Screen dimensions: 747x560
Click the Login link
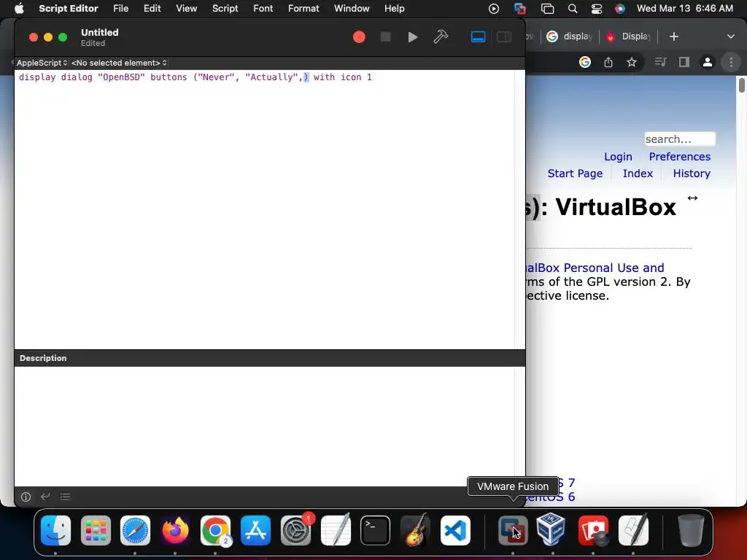[618, 157]
